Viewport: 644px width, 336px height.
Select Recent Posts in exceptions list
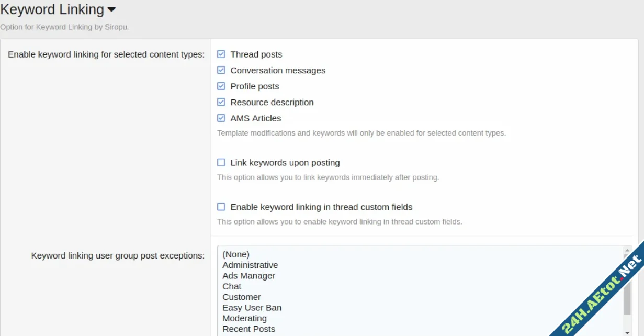[248, 329]
